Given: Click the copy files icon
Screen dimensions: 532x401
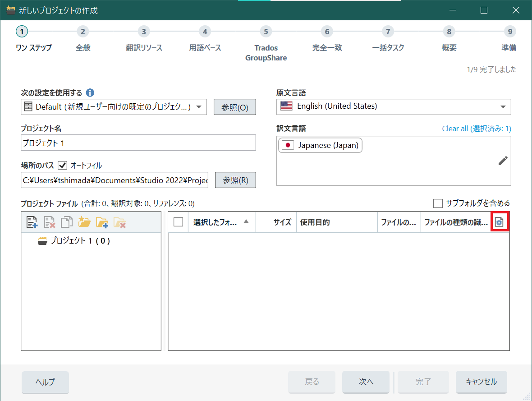Looking at the screenshot, I should click(67, 222).
